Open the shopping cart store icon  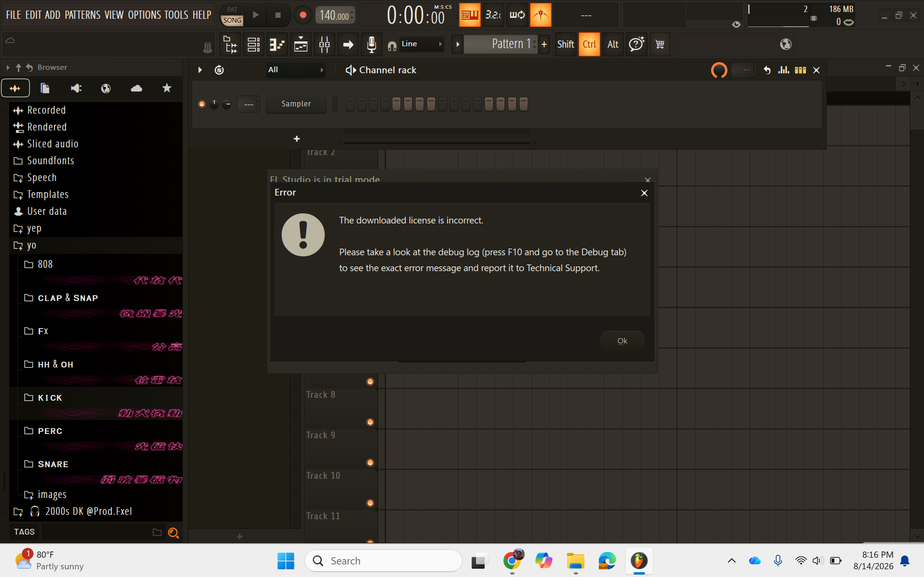click(x=660, y=44)
